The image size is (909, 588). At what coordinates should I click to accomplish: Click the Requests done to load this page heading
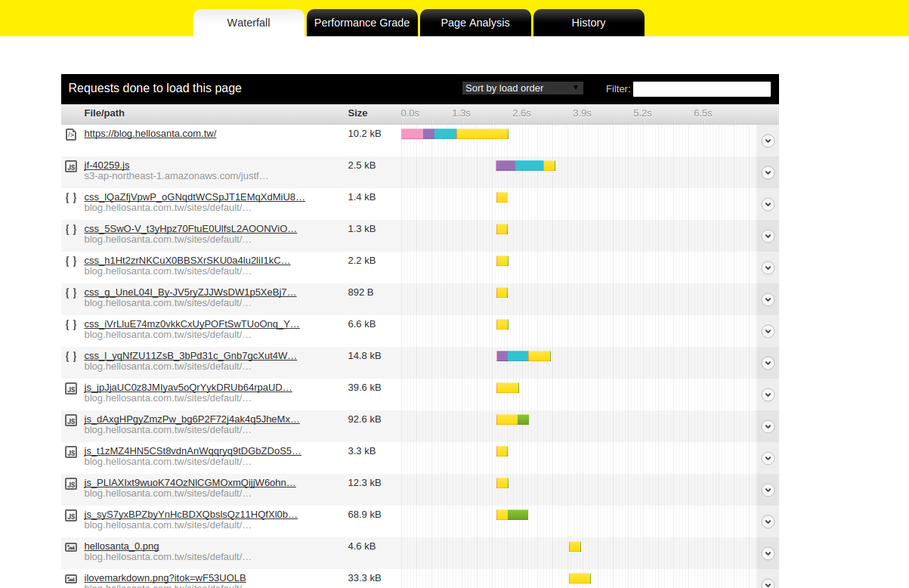155,88
